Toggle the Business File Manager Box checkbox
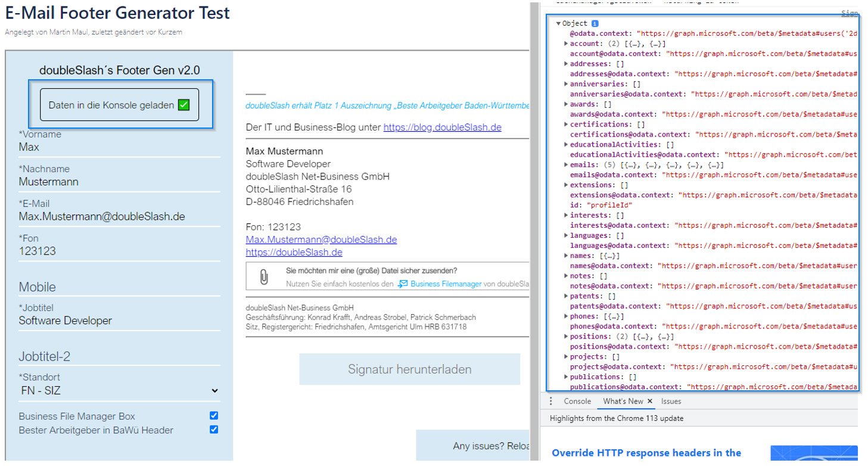The width and height of the screenshot is (868, 466). point(214,416)
